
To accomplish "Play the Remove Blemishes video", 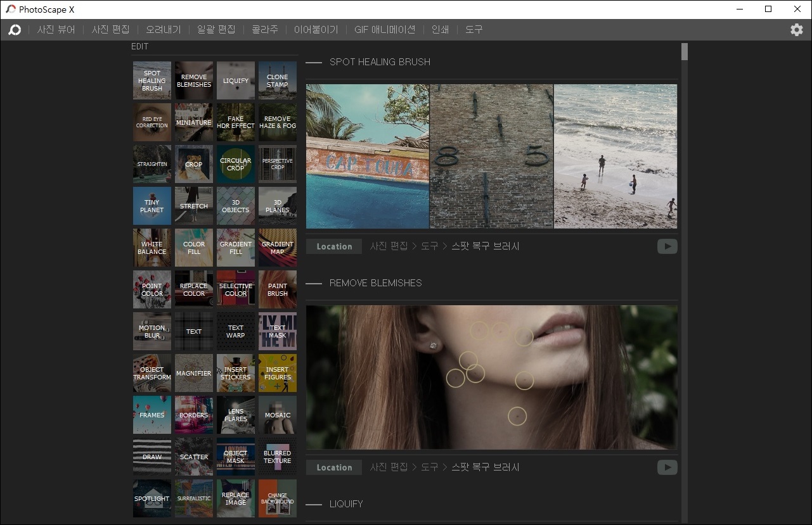I will [667, 467].
